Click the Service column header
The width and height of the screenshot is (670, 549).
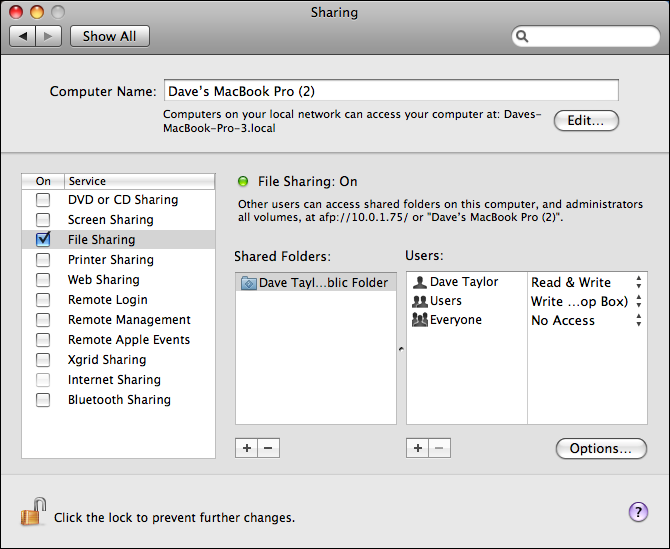tap(139, 181)
